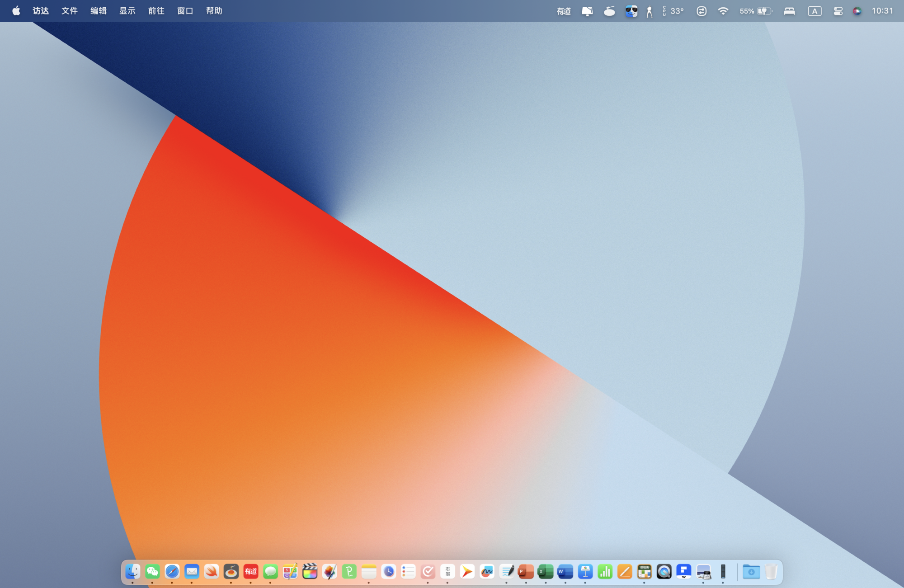Open the lined-page-and-pen app in Dock
This screenshot has height=588, width=904.
coord(507,572)
